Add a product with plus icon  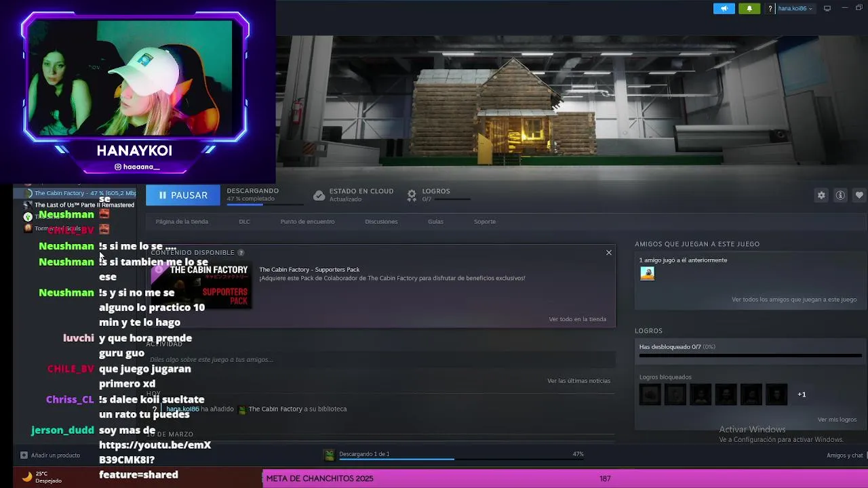click(24, 455)
